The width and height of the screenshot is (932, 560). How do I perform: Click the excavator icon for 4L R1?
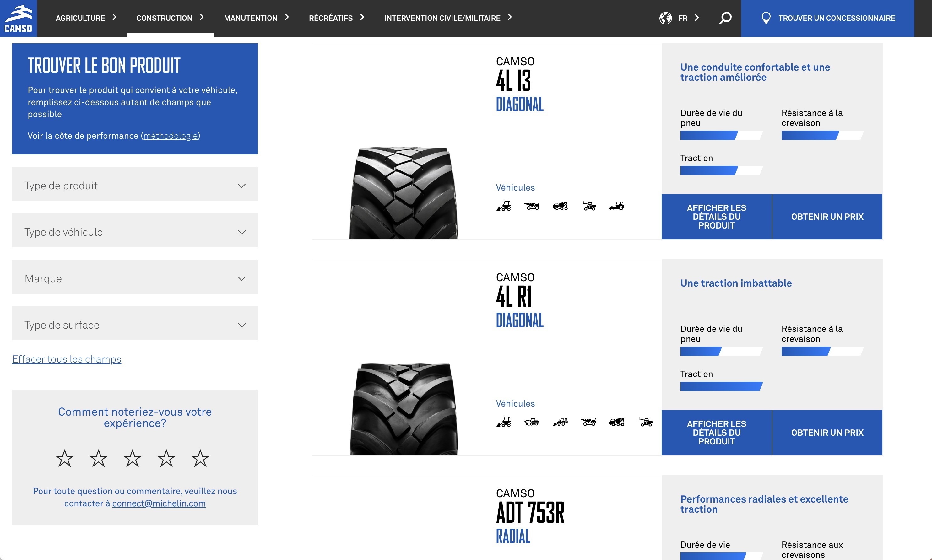(x=532, y=422)
